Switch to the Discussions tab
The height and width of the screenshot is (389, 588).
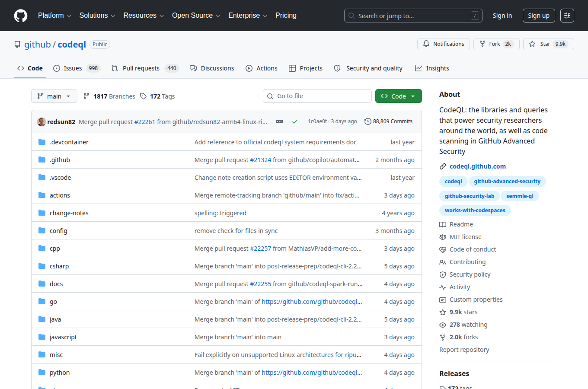tap(212, 68)
